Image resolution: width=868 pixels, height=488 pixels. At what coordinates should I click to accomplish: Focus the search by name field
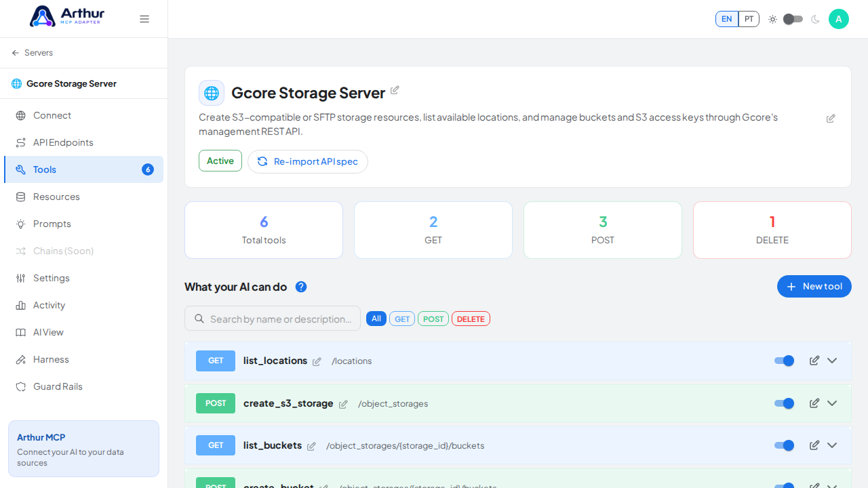coord(273,319)
